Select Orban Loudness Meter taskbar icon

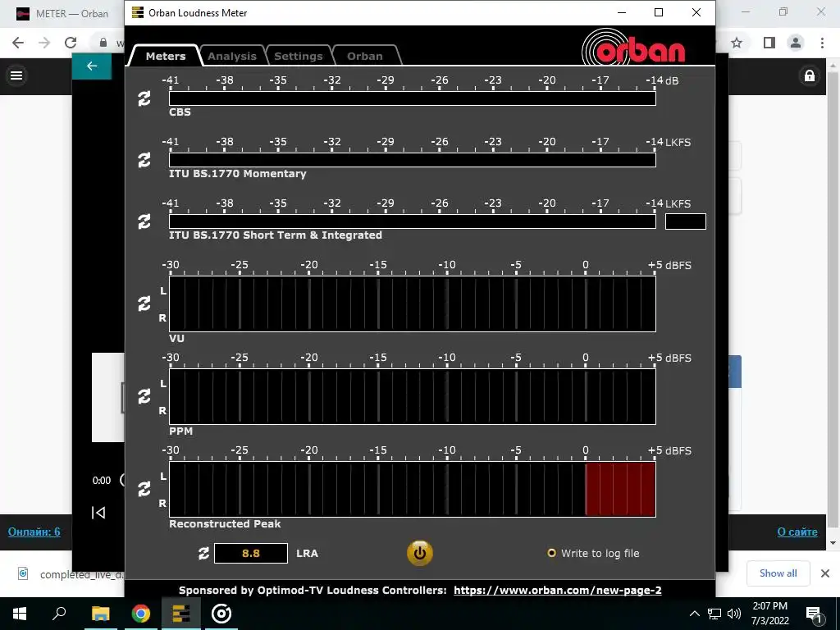(x=181, y=614)
